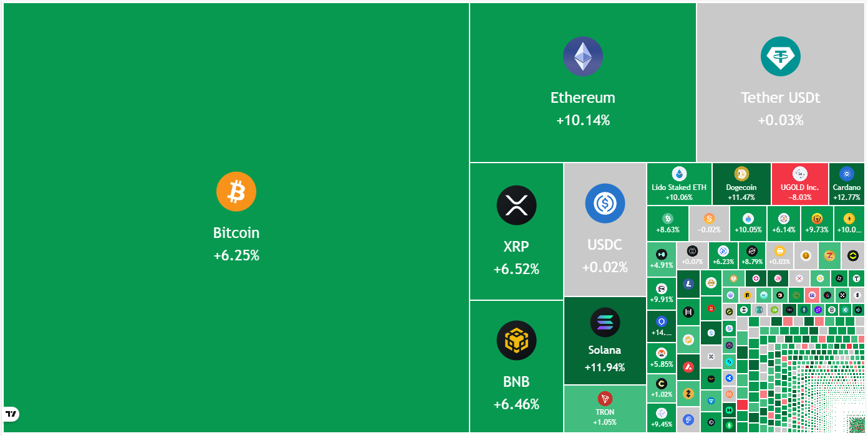
Task: Click the Lido Staked ETH droplet icon
Action: 679,174
